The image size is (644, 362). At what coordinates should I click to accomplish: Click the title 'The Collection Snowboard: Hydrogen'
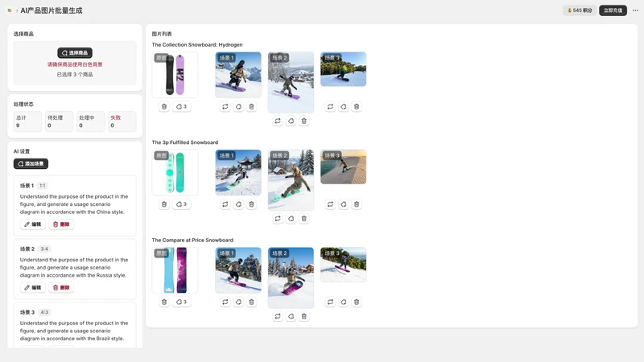pyautogui.click(x=197, y=45)
